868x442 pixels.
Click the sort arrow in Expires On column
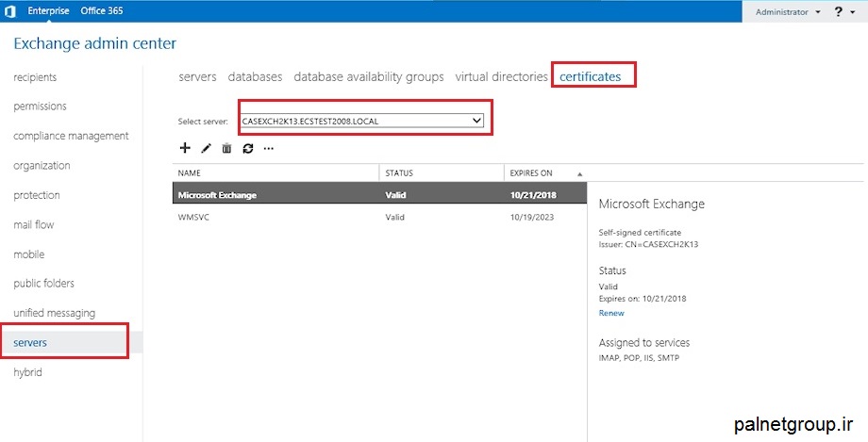click(579, 173)
